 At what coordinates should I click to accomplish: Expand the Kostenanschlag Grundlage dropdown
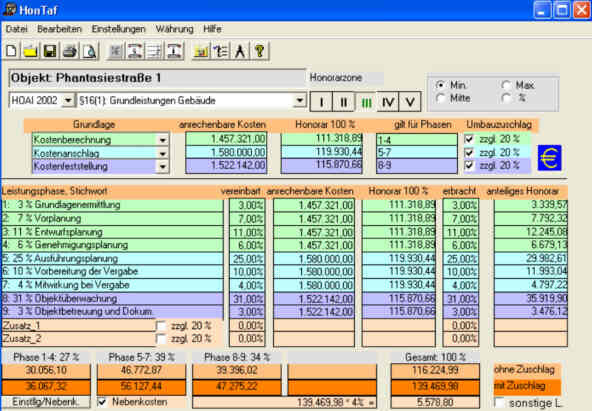[x=163, y=153]
